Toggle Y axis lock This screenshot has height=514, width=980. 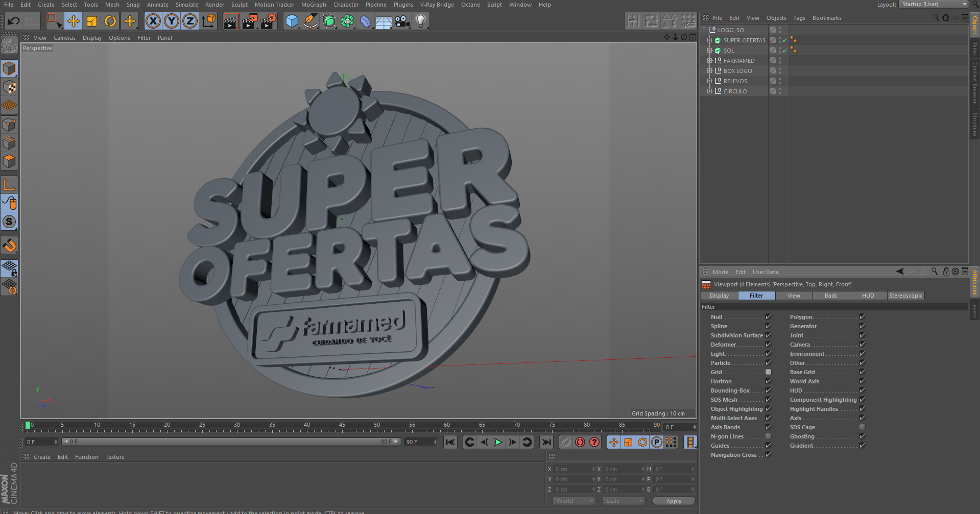(x=172, y=21)
